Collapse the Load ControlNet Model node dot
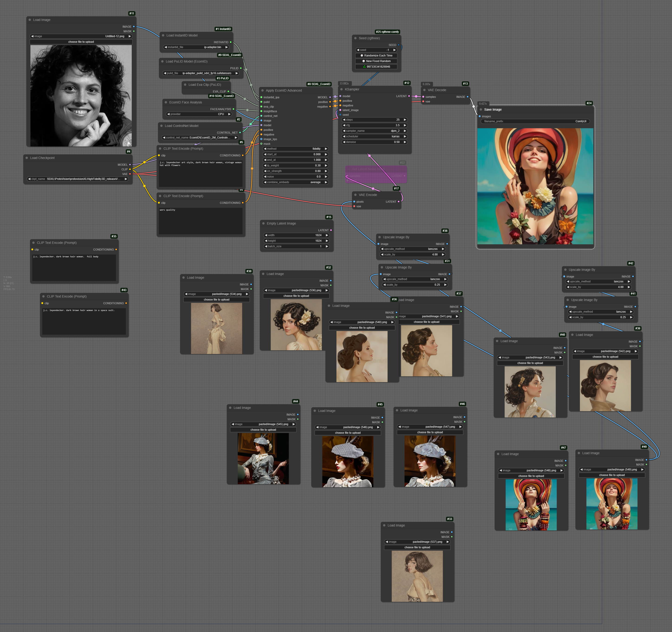 pyautogui.click(x=161, y=126)
